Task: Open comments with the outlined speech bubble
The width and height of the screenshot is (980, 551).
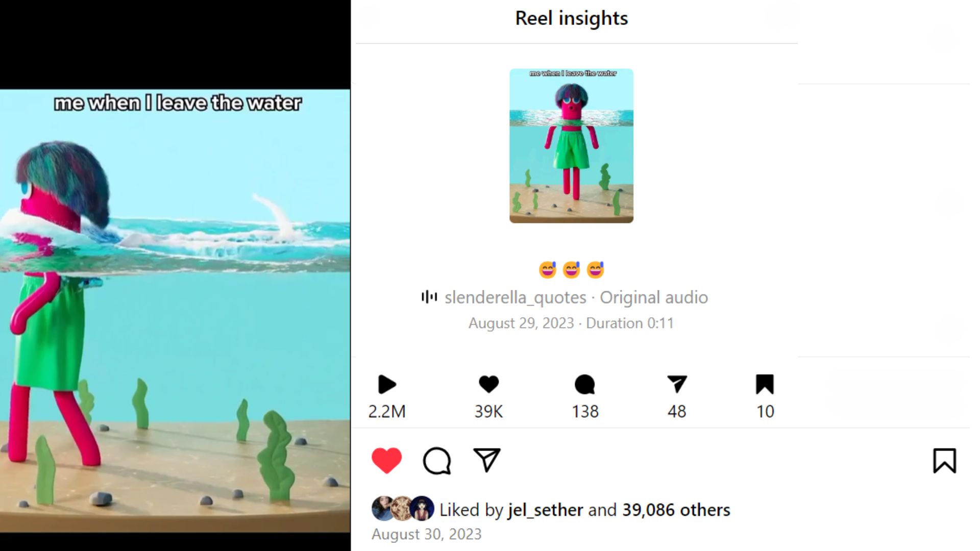Action: pos(437,461)
